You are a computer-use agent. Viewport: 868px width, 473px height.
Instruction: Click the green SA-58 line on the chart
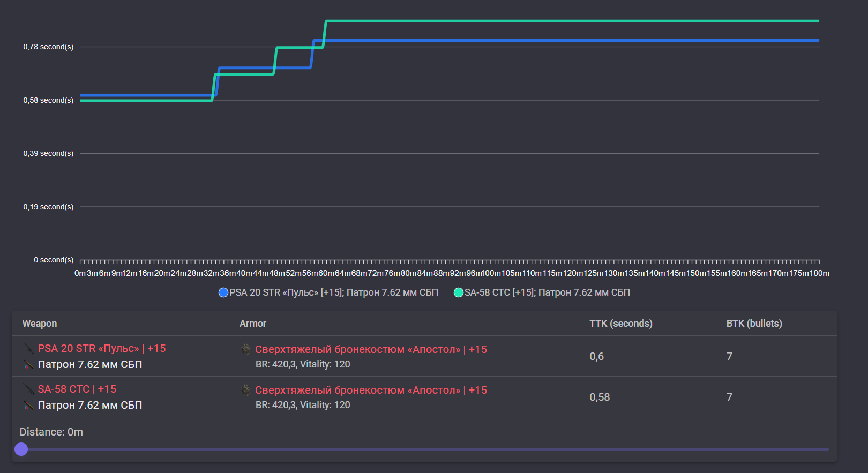pos(536,21)
